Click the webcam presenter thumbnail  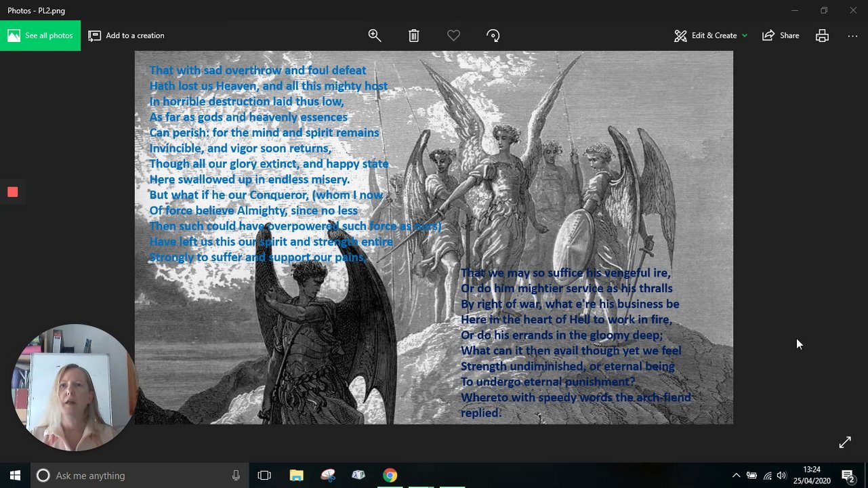coord(73,388)
